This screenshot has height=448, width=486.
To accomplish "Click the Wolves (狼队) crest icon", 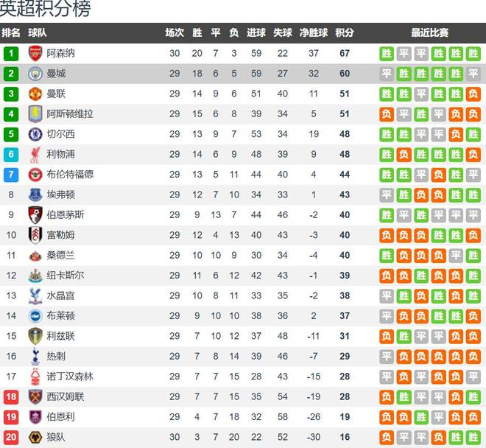I will [x=35, y=437].
